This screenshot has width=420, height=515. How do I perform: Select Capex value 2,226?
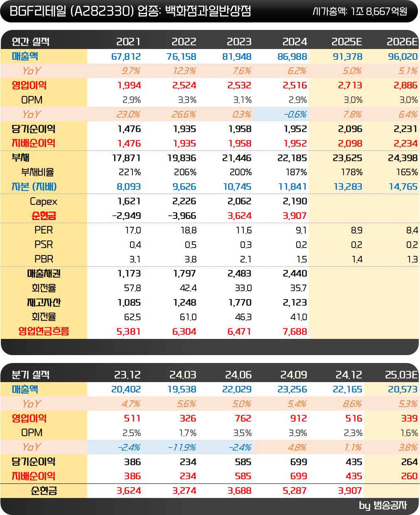[184, 201]
